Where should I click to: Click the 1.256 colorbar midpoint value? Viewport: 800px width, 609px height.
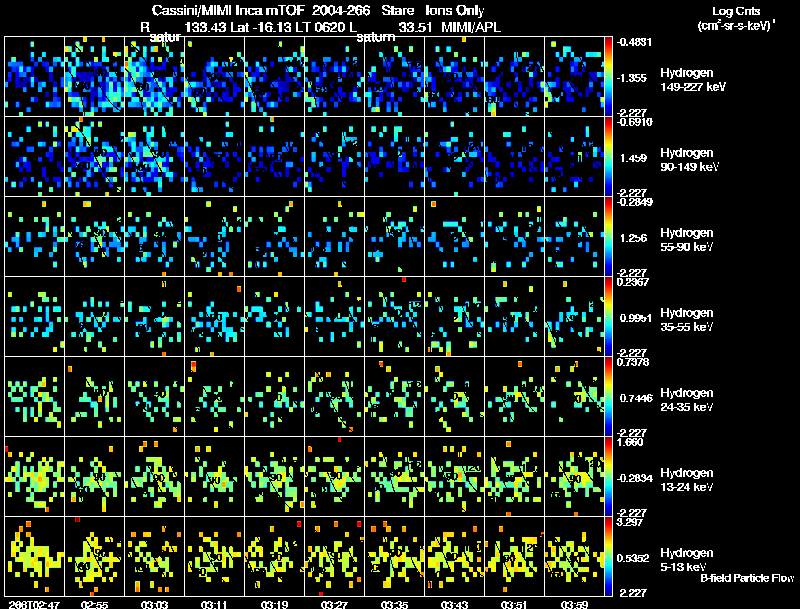634,238
